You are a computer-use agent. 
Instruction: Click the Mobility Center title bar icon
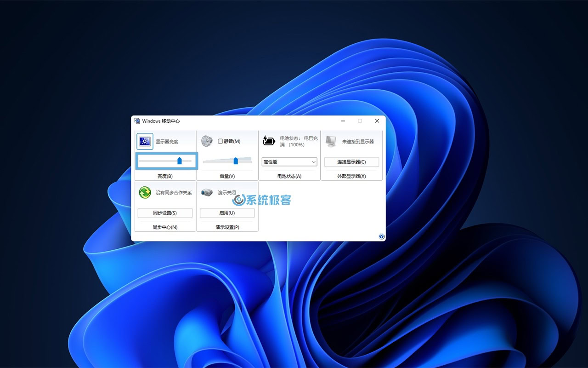click(x=136, y=121)
